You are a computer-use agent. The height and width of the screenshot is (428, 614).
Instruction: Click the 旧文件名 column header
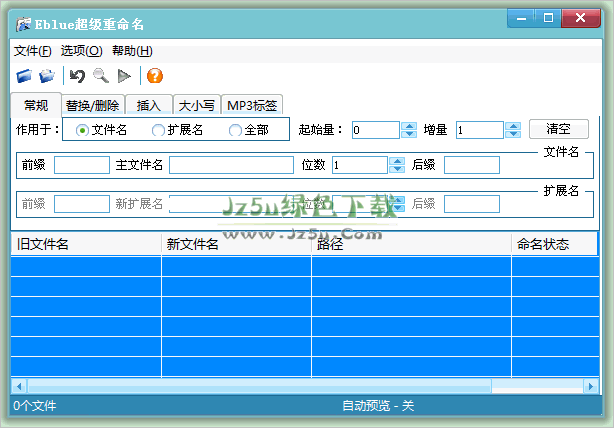86,244
